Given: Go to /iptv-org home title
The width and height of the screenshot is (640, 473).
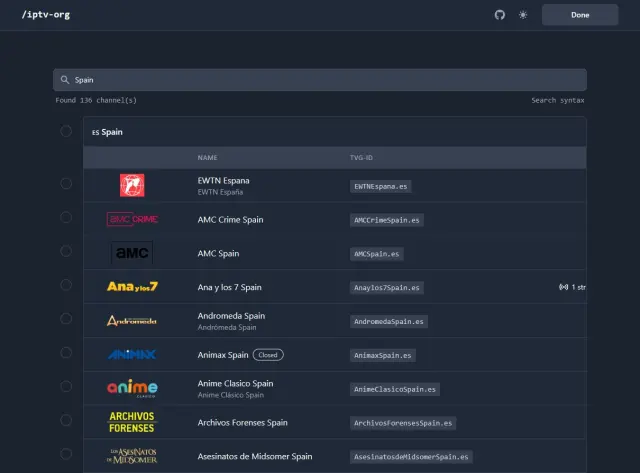Looking at the screenshot, I should click(46, 15).
